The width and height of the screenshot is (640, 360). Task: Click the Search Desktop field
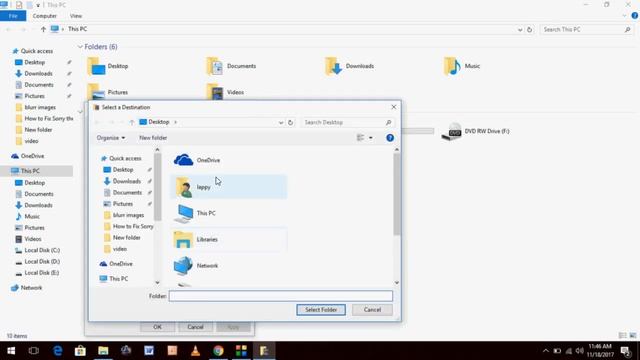click(348, 122)
